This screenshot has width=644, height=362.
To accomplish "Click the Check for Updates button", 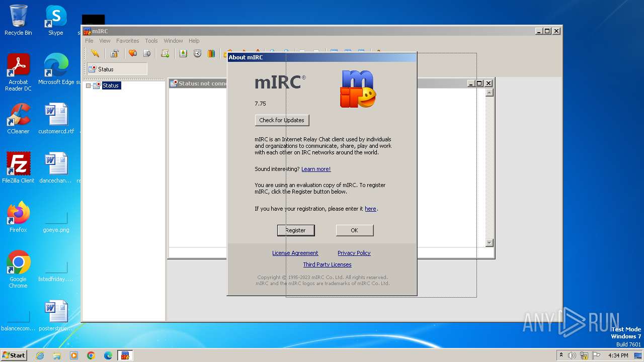I will tap(282, 120).
